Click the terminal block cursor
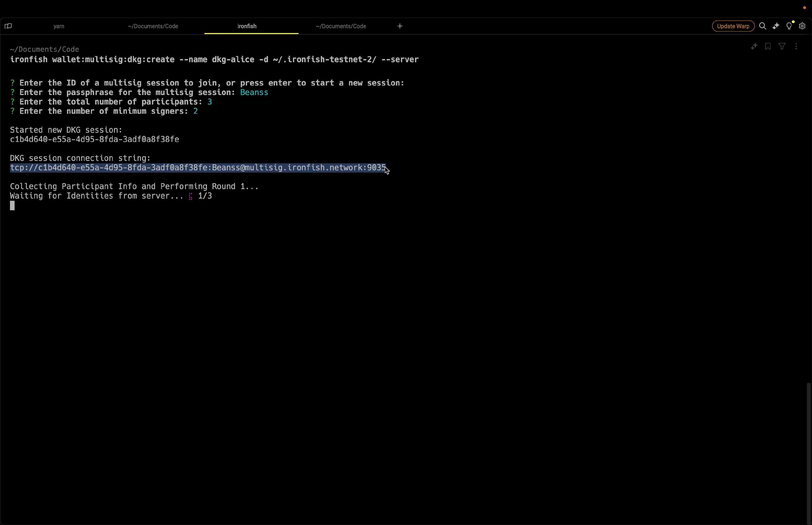812x525 pixels. tap(12, 206)
